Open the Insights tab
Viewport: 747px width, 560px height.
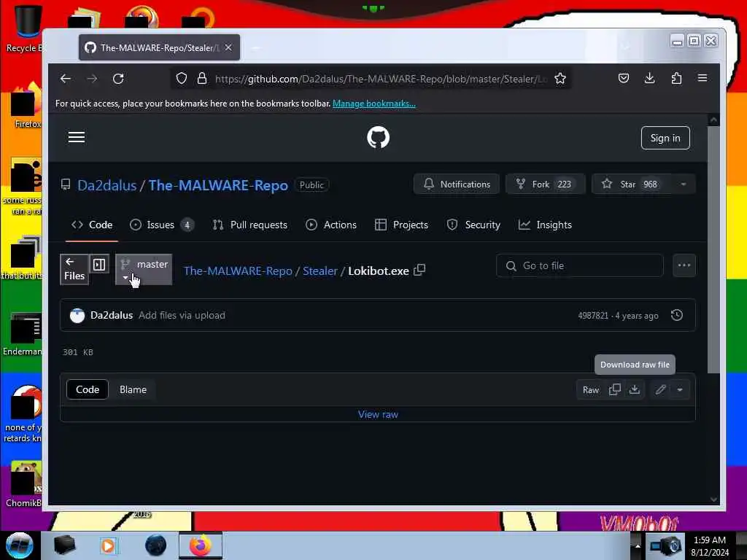[545, 225]
